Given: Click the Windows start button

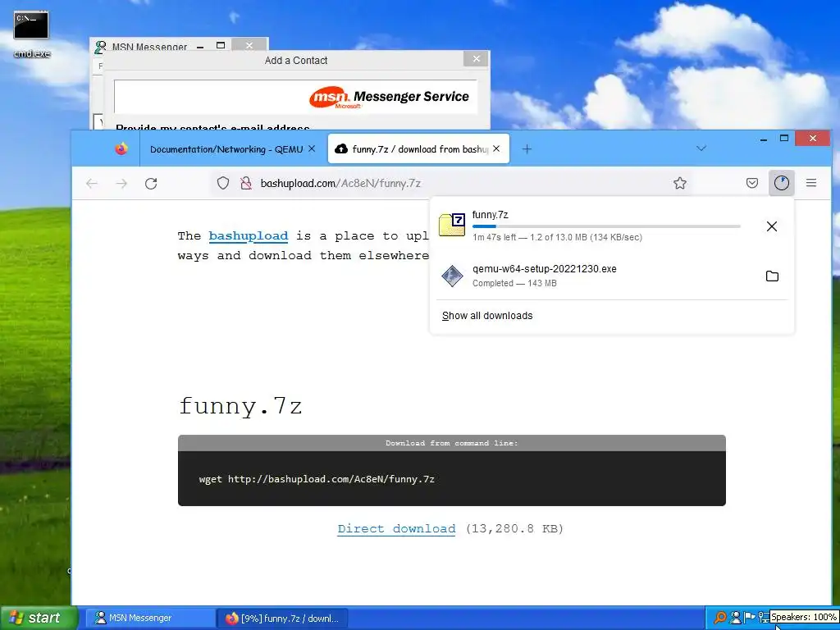Looking at the screenshot, I should 38,618.
